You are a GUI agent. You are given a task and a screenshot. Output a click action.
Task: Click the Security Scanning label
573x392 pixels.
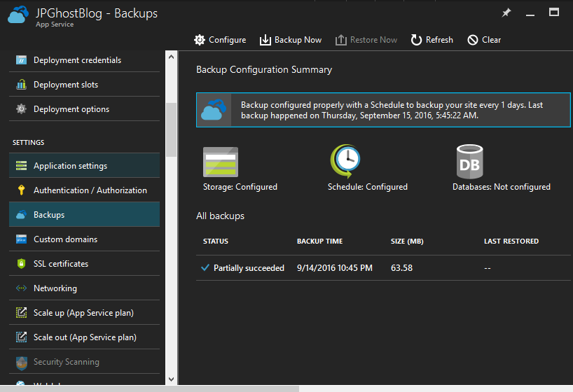pyautogui.click(x=67, y=362)
